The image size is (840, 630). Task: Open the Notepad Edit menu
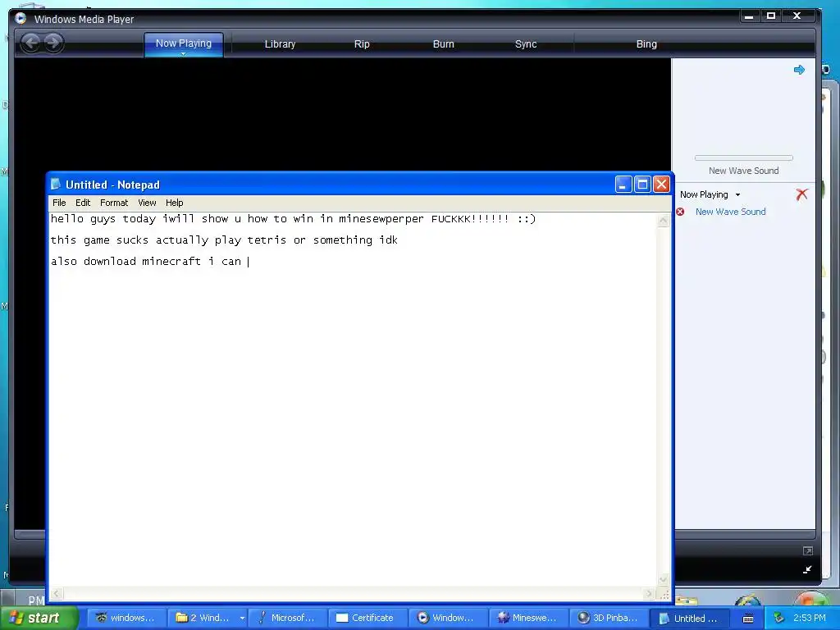83,203
